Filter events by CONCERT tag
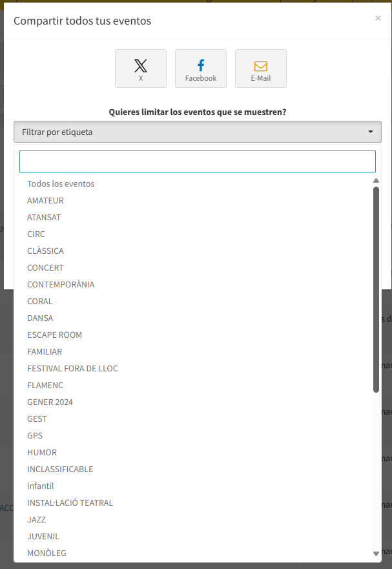 pyautogui.click(x=45, y=268)
